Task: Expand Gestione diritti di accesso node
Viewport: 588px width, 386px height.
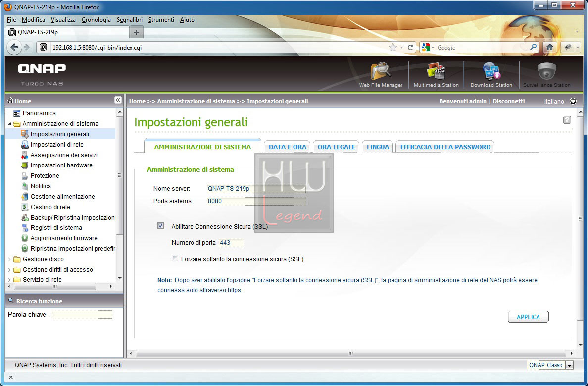Action: [x=9, y=270]
